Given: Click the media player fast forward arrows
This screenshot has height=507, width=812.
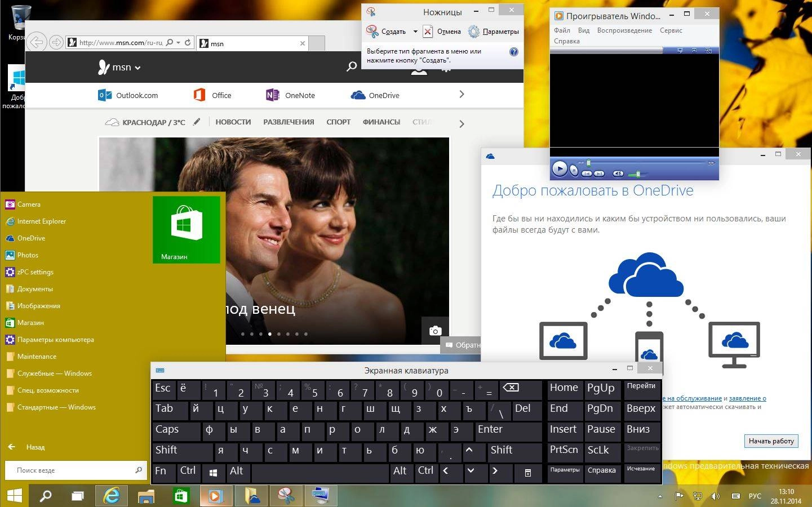Looking at the screenshot, I should [711, 163].
